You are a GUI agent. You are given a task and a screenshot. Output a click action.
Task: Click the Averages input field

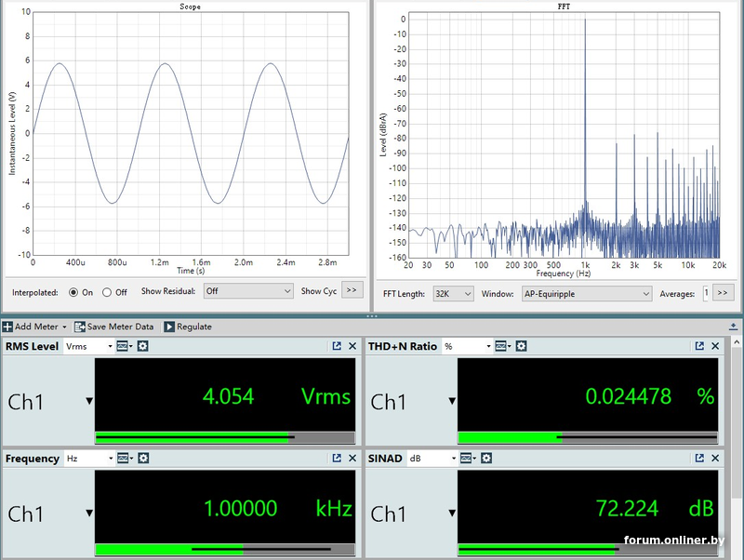coord(705,293)
